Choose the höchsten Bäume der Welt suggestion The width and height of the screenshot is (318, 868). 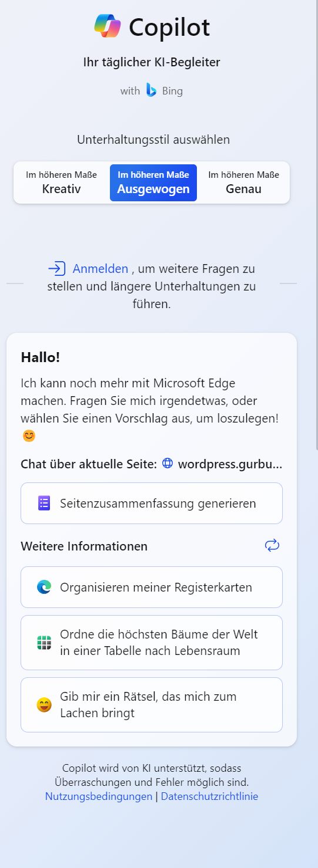pos(152,643)
